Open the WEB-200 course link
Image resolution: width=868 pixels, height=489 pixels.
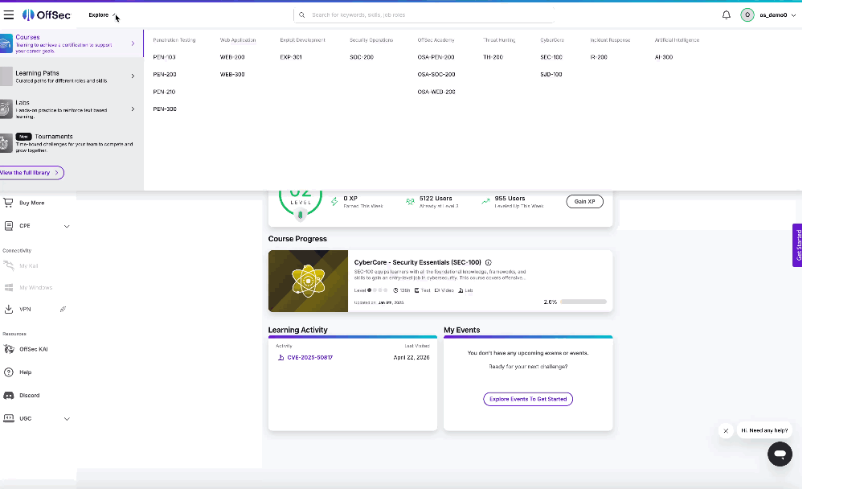232,57
